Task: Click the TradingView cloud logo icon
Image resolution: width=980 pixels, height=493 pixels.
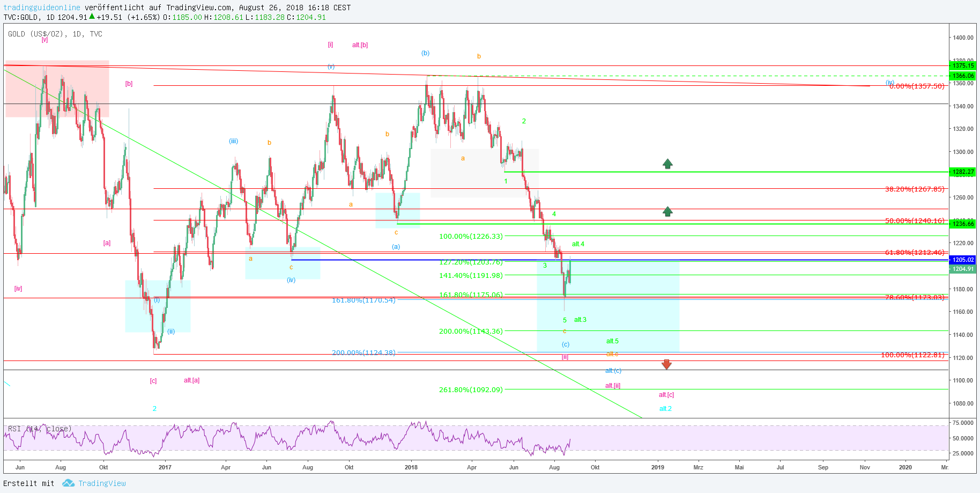Action: coord(68,483)
